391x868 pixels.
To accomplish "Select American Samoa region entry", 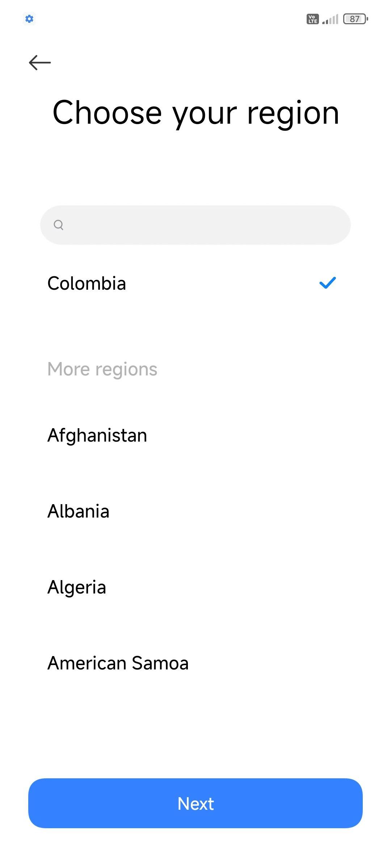I will point(118,663).
